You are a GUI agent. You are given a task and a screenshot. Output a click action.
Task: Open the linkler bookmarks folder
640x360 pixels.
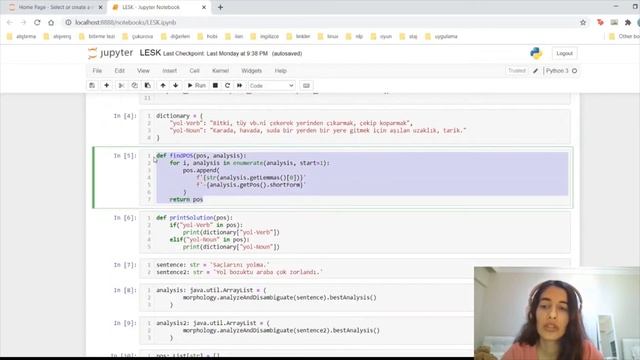[298, 36]
